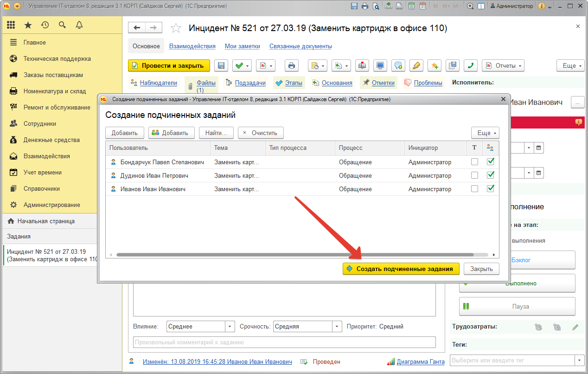This screenshot has height=374, width=588.
Task: Click the star with plus toolbar icon
Action: point(435,65)
